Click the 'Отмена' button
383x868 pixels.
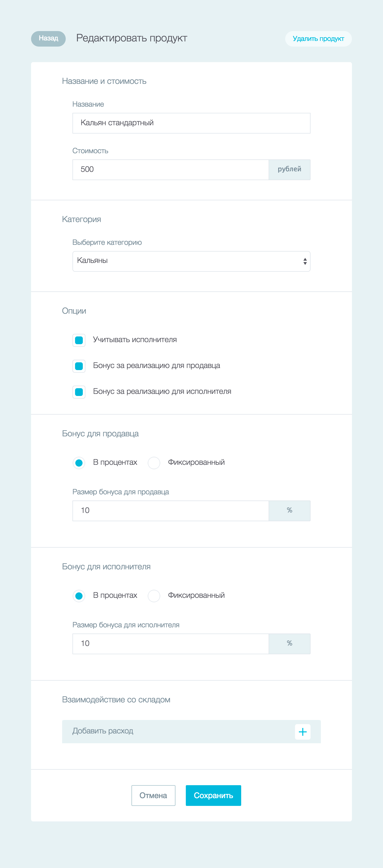(x=153, y=795)
